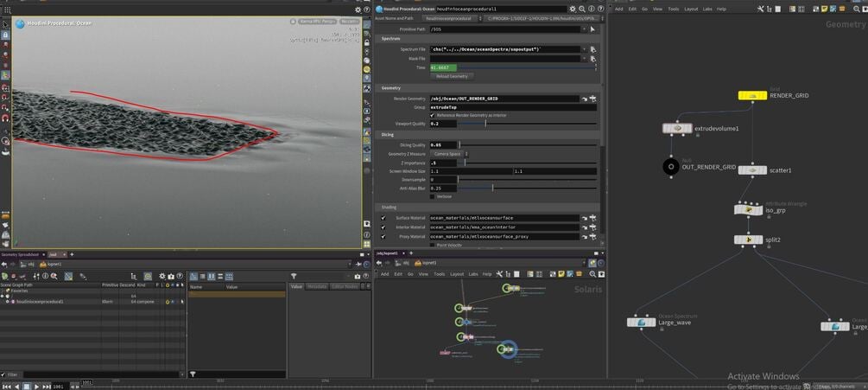Open Labs menu in Geometry network

[x=706, y=9]
